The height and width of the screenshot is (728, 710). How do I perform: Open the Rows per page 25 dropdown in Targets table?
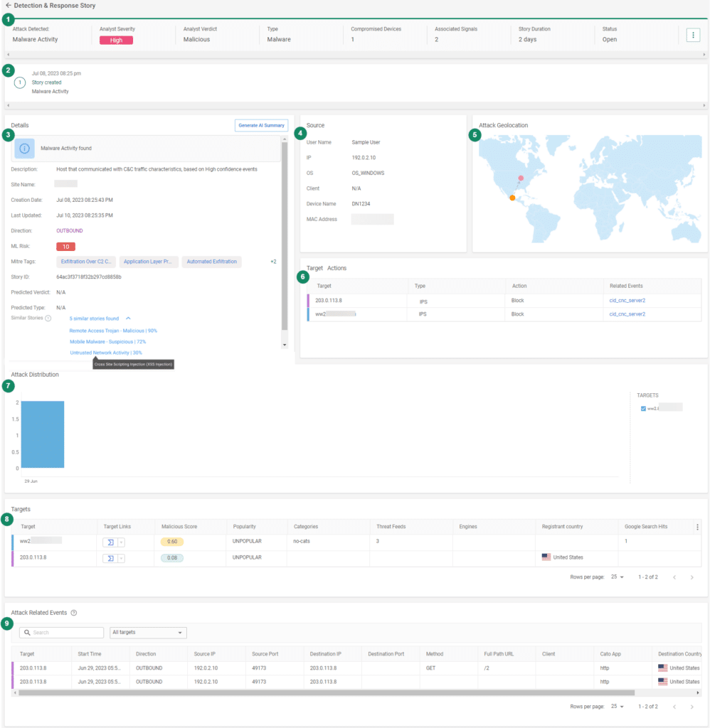[616, 577]
